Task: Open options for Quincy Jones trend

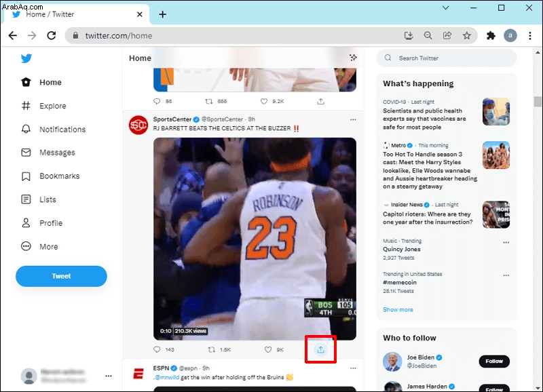Action: pyautogui.click(x=506, y=242)
